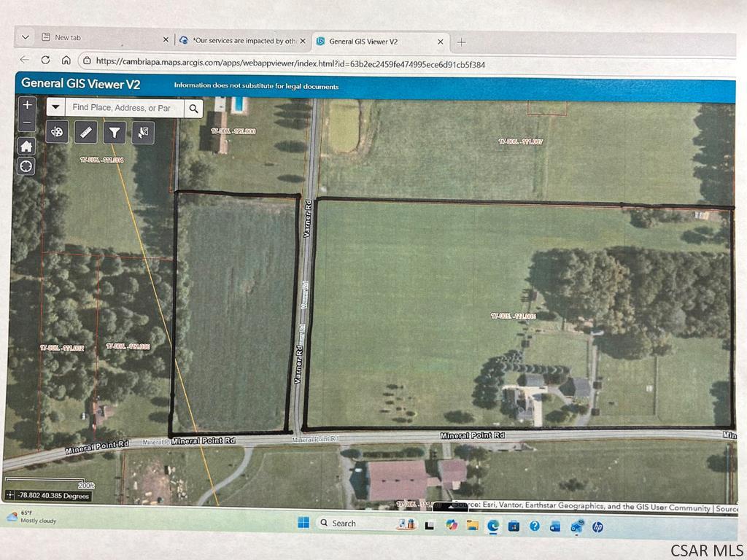This screenshot has height=560, width=747.
Task: Open the browser tab list chevron
Action: 26,37
